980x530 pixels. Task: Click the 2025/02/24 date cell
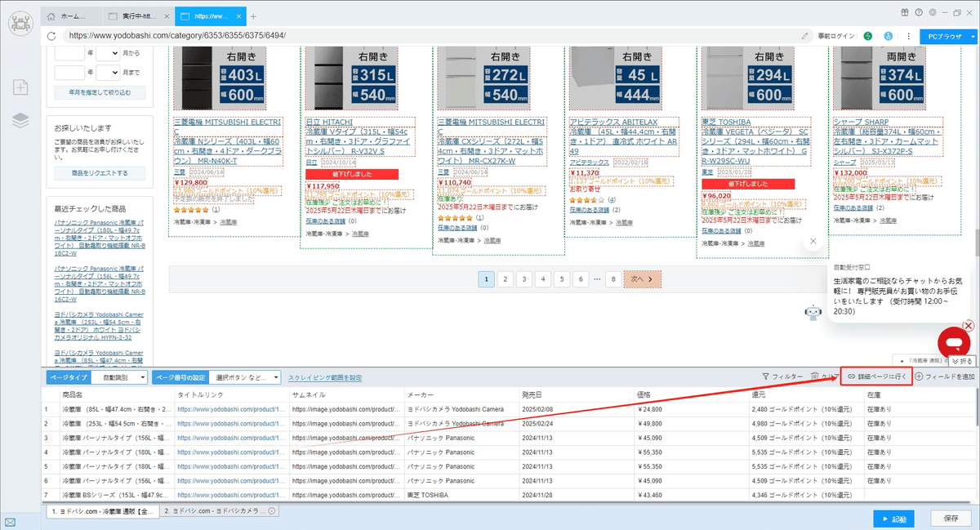[576, 424]
